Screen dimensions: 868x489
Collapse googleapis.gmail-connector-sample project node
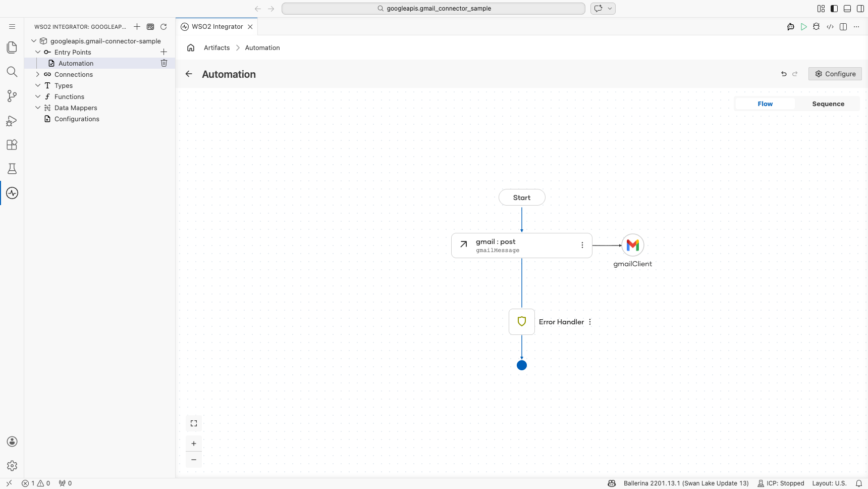(x=34, y=41)
